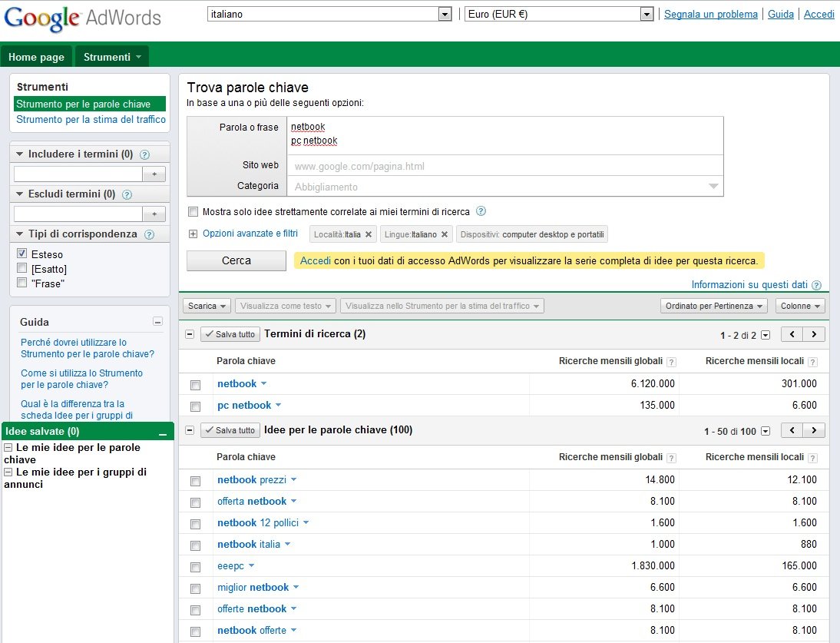
Task: Click help icon for Ricerche mensili locali in search terms
Action: coord(812,363)
